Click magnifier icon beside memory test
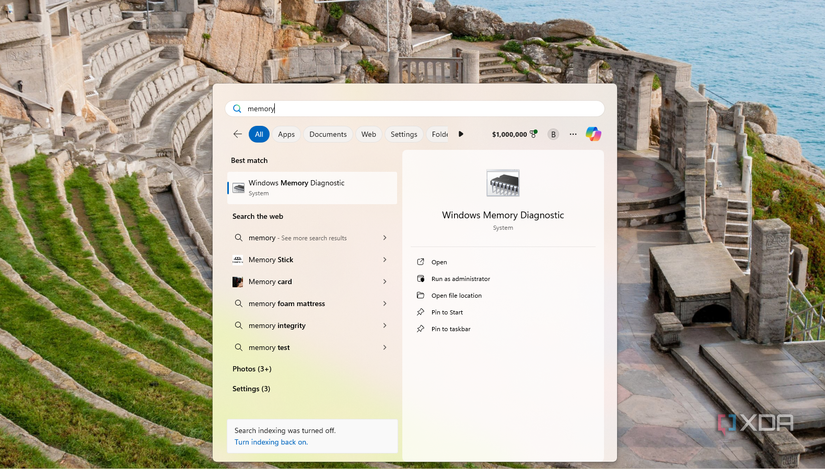 coord(238,347)
